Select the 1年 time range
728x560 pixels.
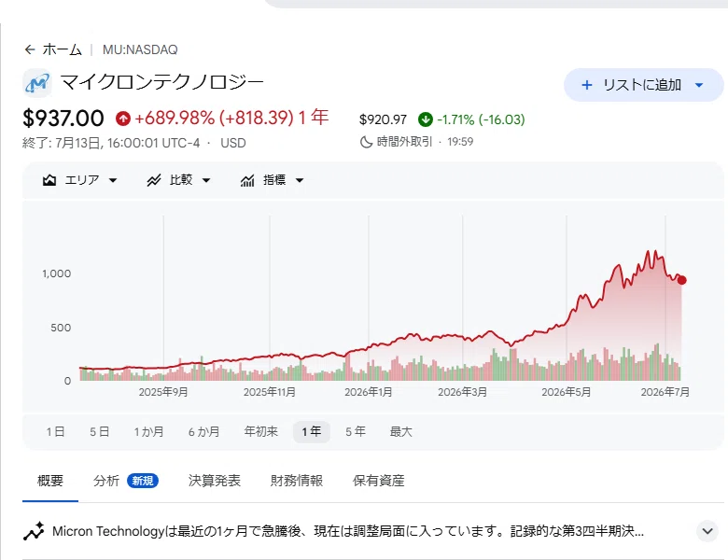[x=312, y=432]
